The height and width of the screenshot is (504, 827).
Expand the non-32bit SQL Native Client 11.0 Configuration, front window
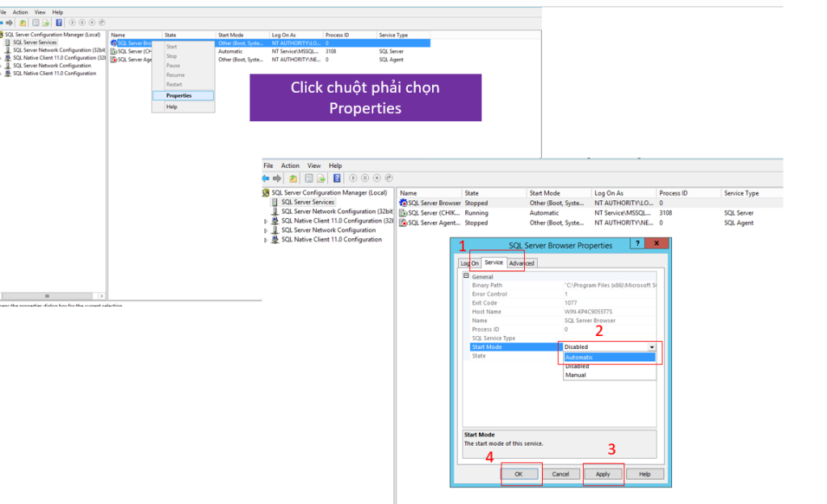266,241
